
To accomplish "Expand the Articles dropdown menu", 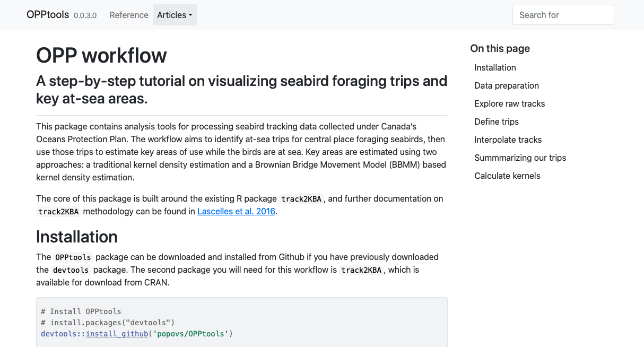I will tap(175, 15).
